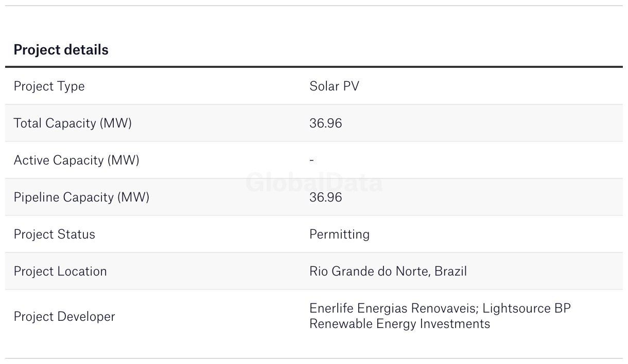Click "Renewable Energy Investments" text line

(x=399, y=324)
